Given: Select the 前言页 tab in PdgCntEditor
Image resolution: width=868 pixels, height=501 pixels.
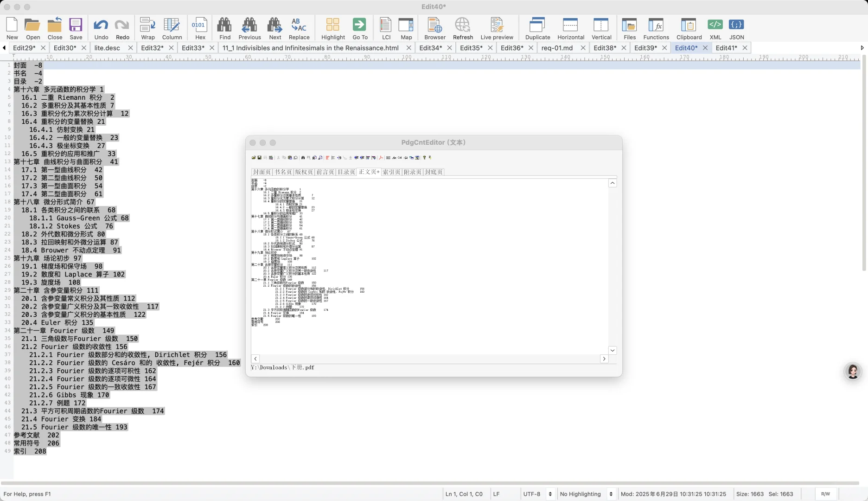Looking at the screenshot, I should [x=325, y=172].
